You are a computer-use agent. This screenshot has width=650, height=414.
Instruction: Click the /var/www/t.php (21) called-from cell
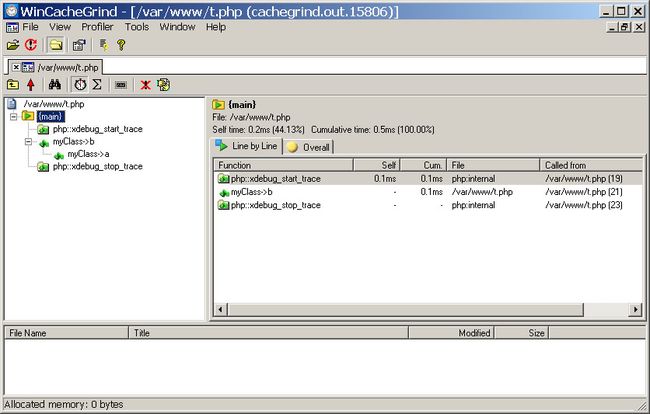pos(584,192)
